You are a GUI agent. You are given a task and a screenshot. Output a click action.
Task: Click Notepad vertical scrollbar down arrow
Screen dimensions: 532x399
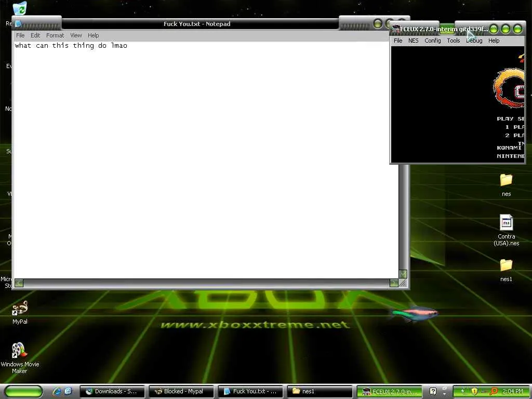403,274
